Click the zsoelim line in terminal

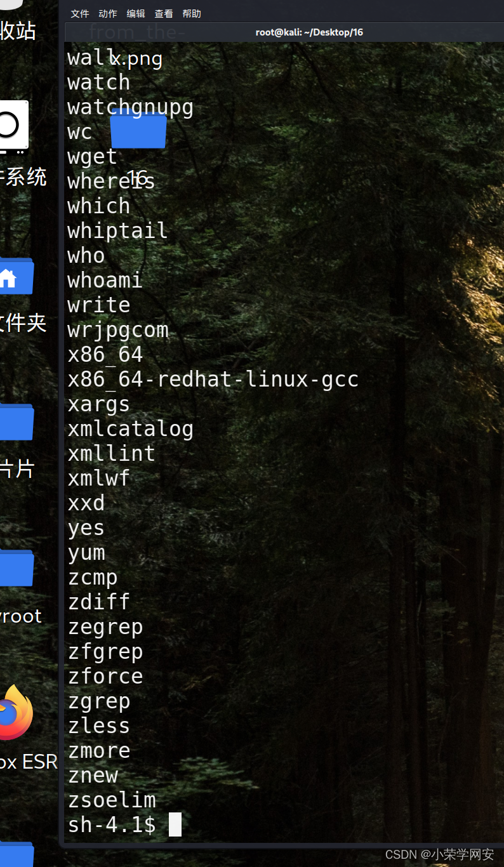click(111, 800)
